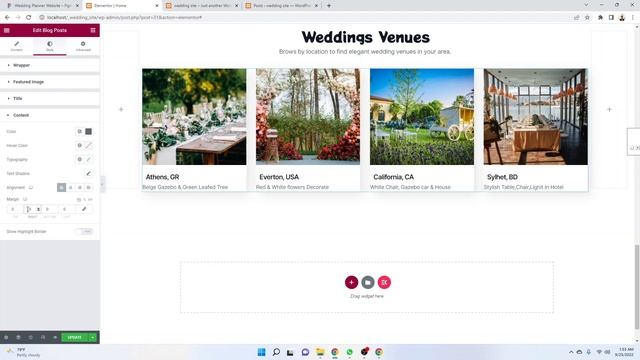Viewport: 640px width, 360px height.
Task: Edit Text Shadow with the pencil icon
Action: coord(89,173)
